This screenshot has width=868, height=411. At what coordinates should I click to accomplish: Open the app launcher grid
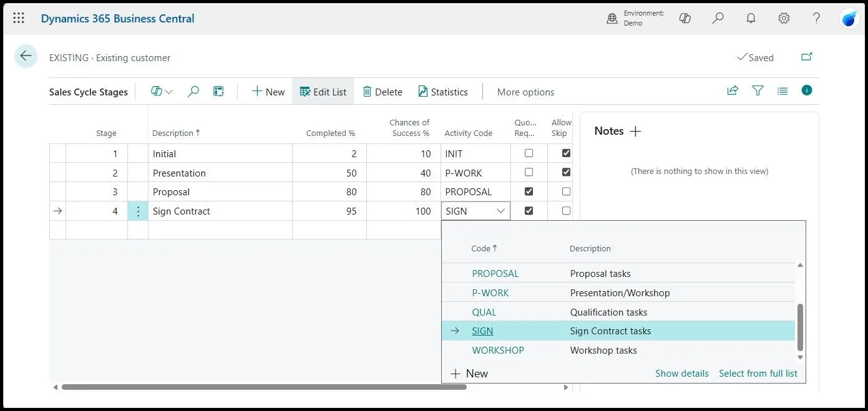(x=19, y=18)
